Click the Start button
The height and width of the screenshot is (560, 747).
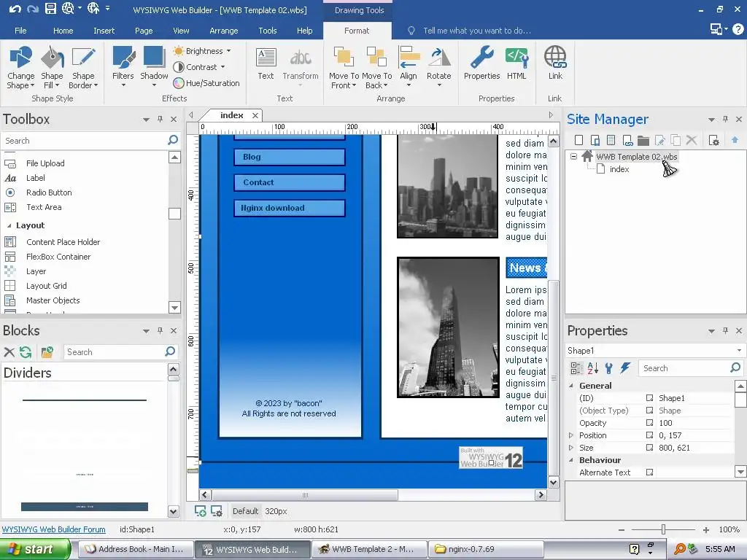click(x=34, y=549)
